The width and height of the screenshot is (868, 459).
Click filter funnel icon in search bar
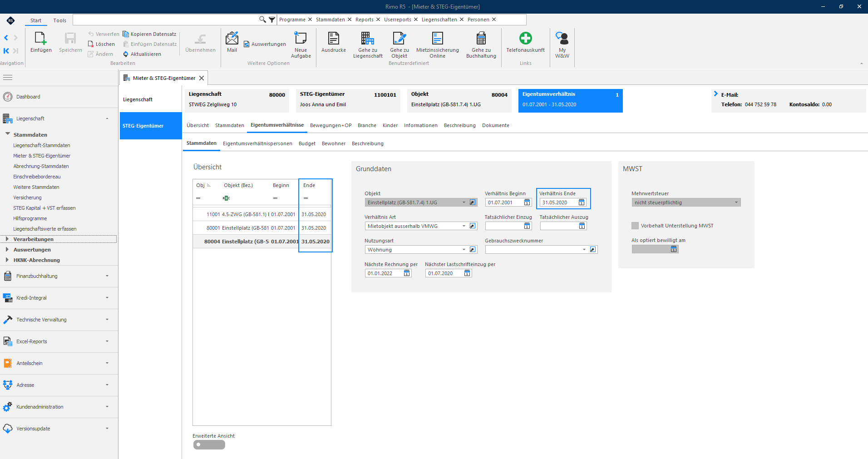click(x=272, y=20)
